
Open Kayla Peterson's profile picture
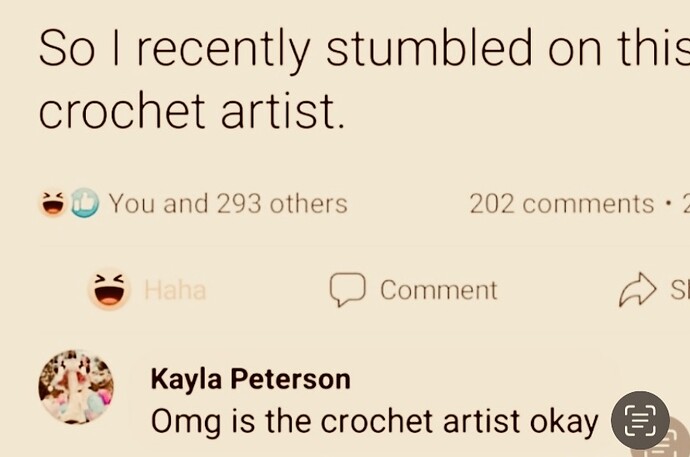76,387
